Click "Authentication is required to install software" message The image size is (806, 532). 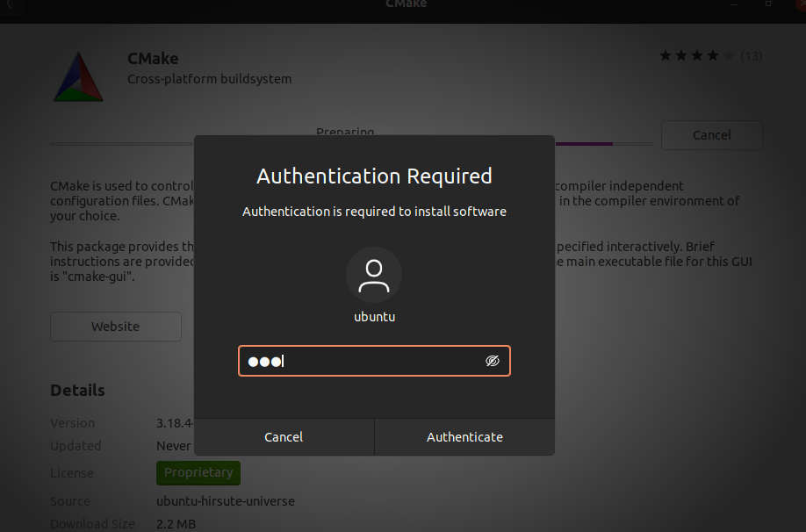[x=374, y=212]
